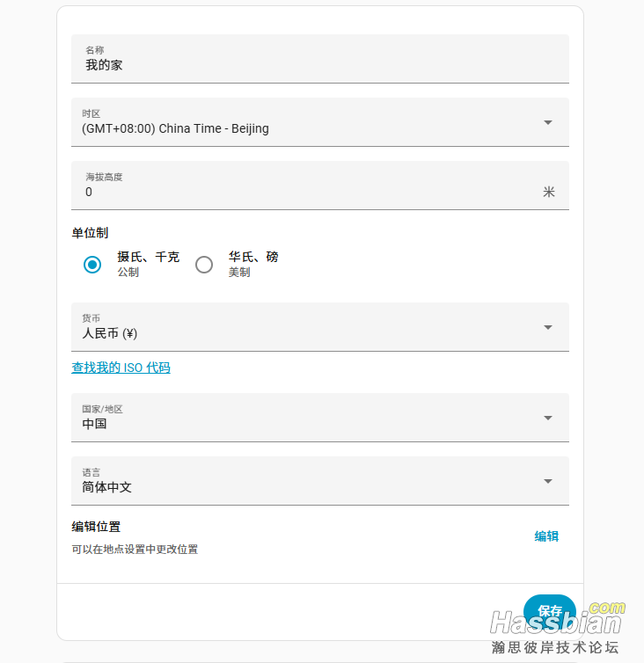Click the 米 unit suffix in elevation field
The image size is (644, 663).
point(549,193)
